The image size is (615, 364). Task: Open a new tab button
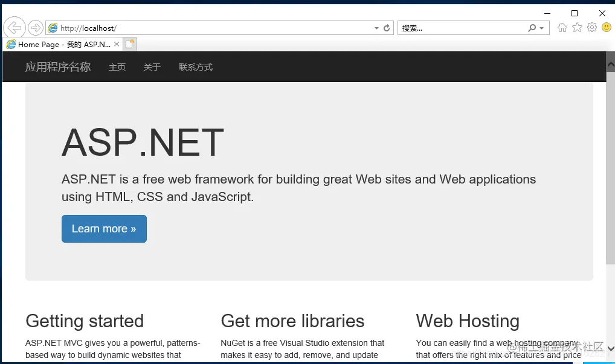click(130, 44)
